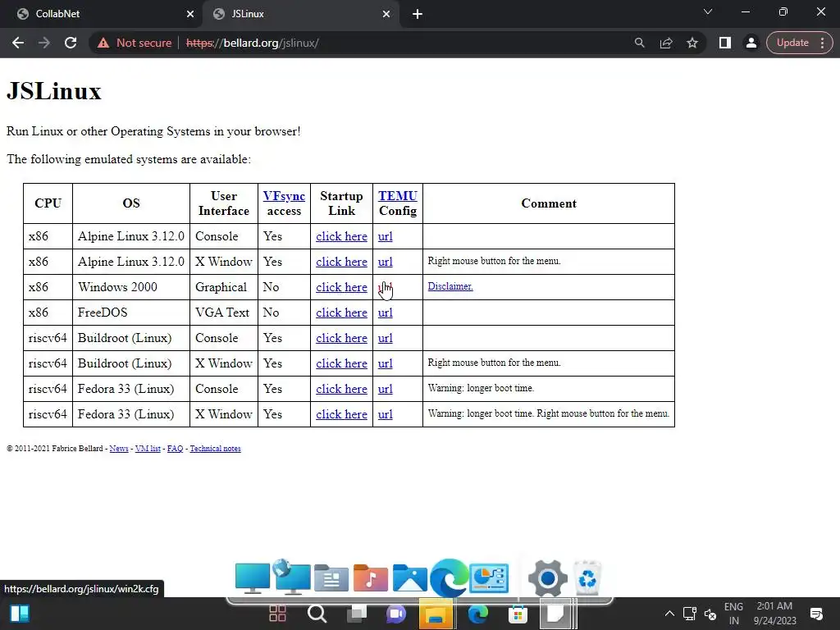Reload the JSLinux page

(71, 43)
